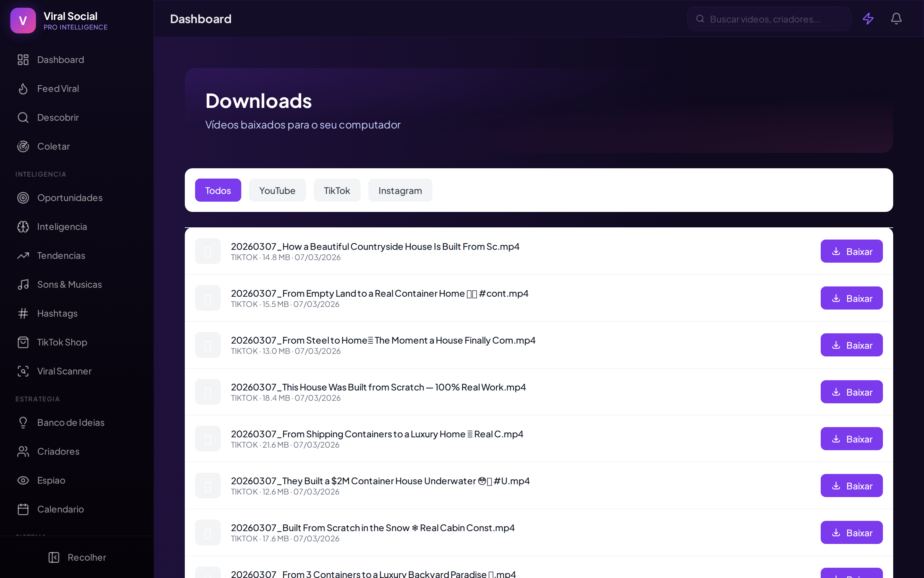Screen dimensions: 924x578
Task: Select file name Built From Scratch in the Snow
Action: coord(373,528)
